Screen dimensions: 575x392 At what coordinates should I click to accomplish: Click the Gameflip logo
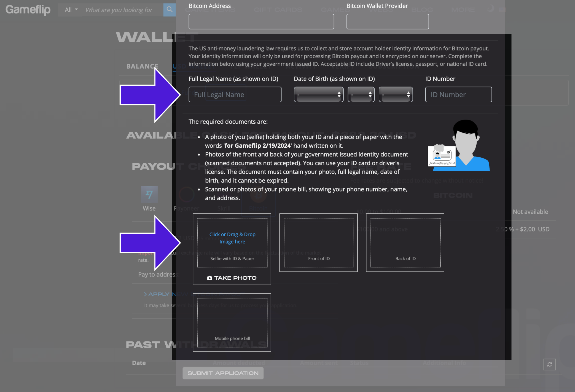[x=28, y=10]
